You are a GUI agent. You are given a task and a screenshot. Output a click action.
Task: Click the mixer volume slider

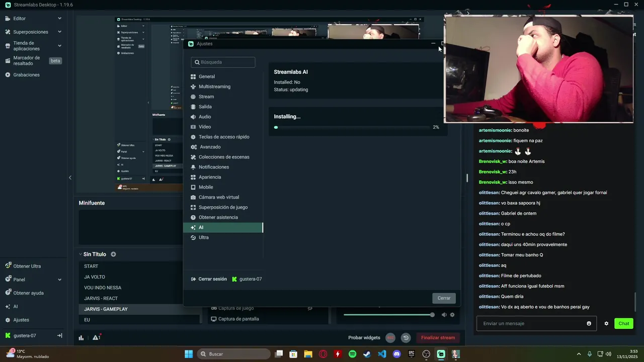pos(388,315)
